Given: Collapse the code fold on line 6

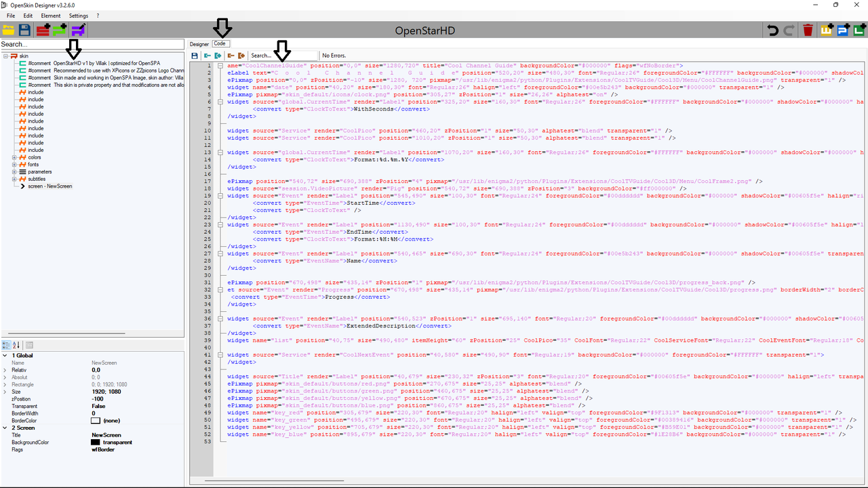Looking at the screenshot, I should pos(220,102).
